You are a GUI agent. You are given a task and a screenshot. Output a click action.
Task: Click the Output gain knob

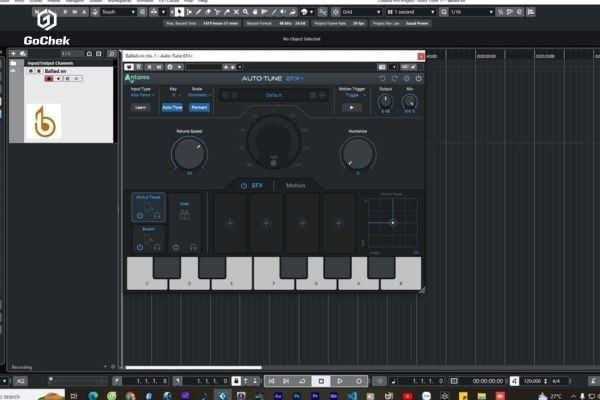(x=385, y=100)
